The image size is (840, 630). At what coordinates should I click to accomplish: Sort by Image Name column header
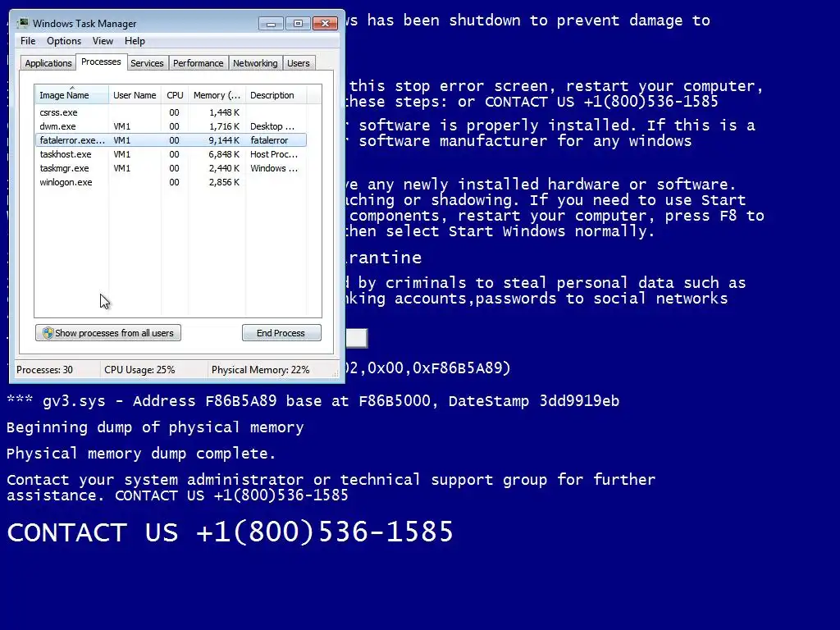(72, 95)
